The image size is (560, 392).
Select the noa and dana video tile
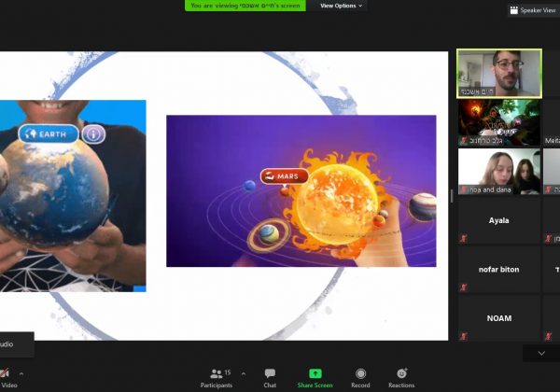[499, 172]
